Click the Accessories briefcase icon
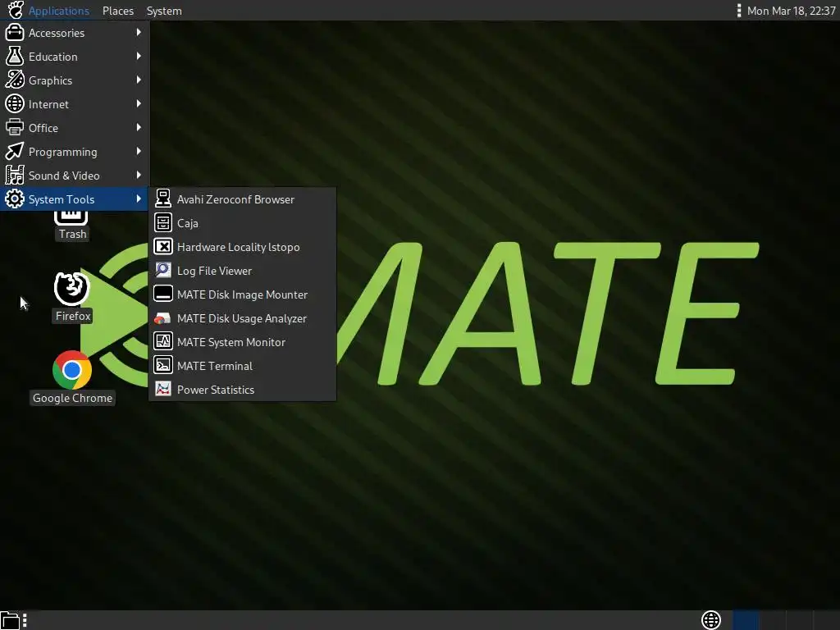Screen dimensions: 840x630 pos(15,33)
